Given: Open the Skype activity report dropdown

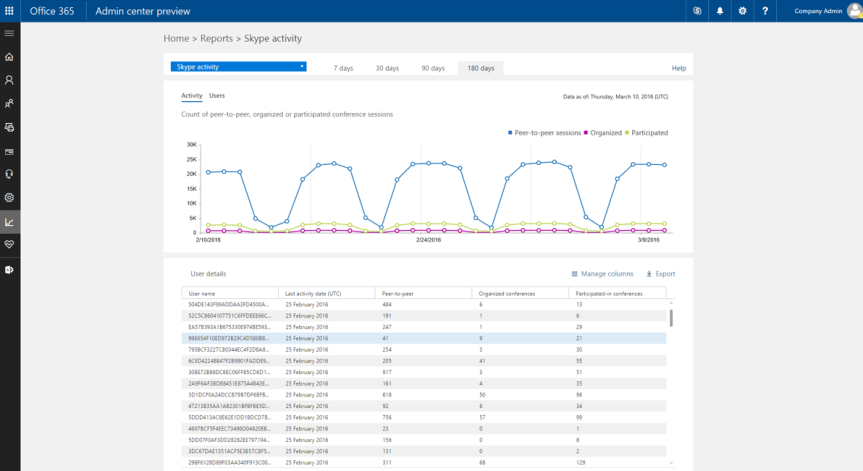Looking at the screenshot, I should [x=238, y=67].
